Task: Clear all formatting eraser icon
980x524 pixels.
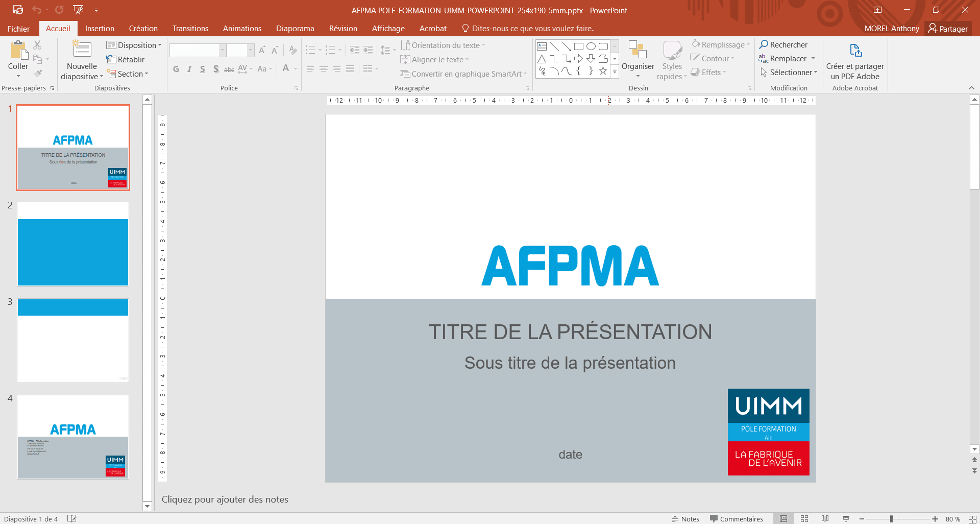Action: [x=292, y=50]
